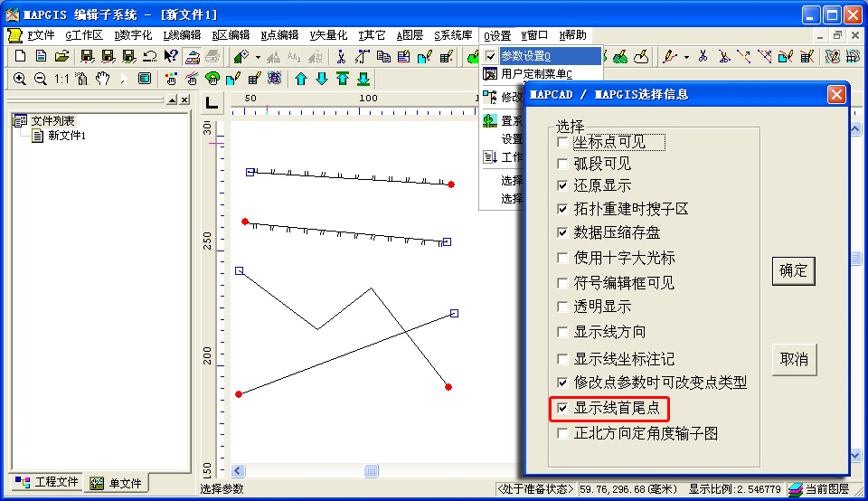Click the line scissors cut icon

703,56
